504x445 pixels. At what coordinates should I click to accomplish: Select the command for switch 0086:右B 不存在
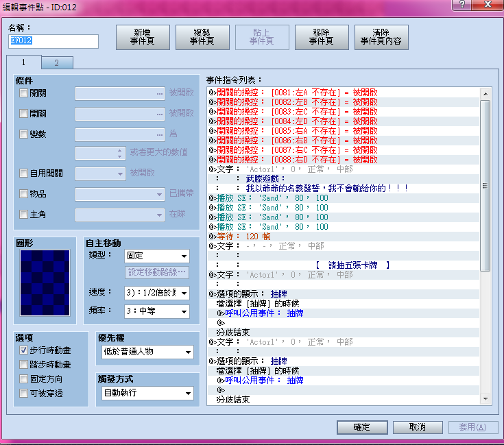tap(344, 141)
